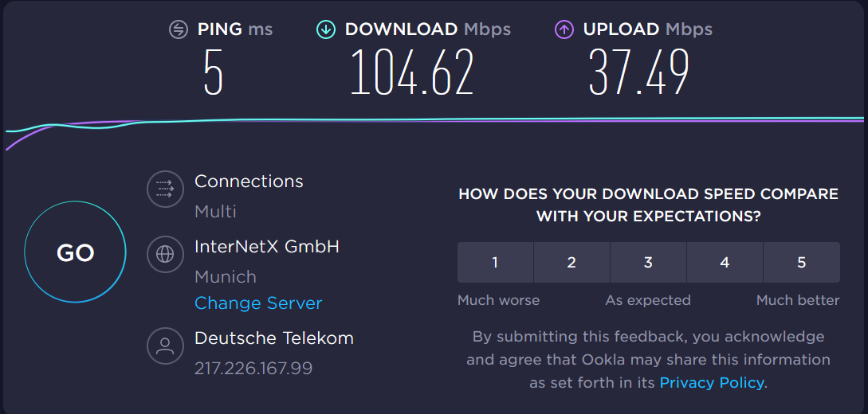The image size is (868, 414).
Task: Click the 104.62 download result
Action: (x=412, y=72)
